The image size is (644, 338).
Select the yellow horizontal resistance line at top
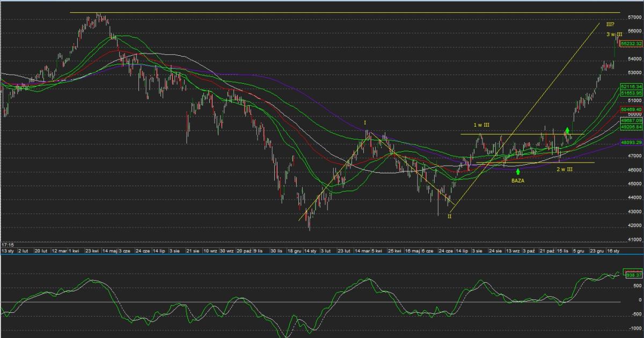[x=343, y=12]
